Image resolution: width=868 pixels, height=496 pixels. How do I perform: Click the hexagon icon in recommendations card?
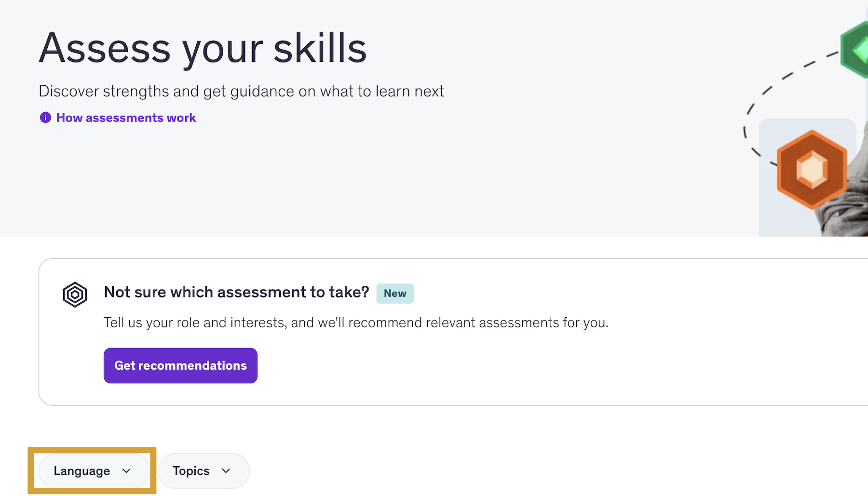click(75, 295)
